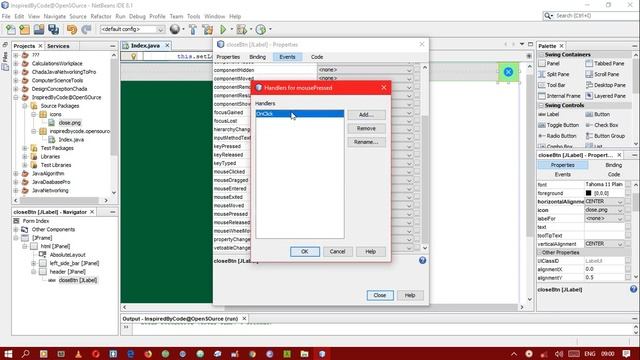Image resolution: width=640 pixels, height=360 pixels.
Task: Open the File menu
Action: tap(6, 16)
